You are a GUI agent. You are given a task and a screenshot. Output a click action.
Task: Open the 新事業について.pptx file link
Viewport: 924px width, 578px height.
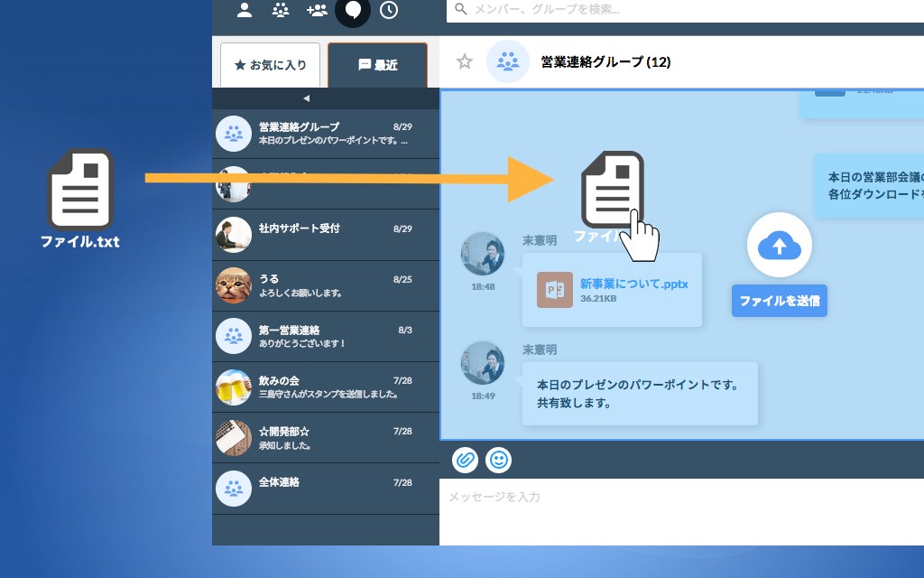point(633,284)
